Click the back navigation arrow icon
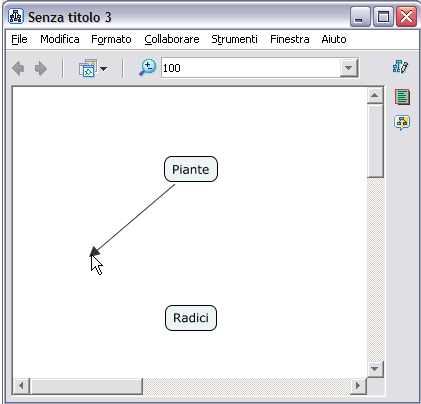Viewport: 421px width, 404px height. 18,69
